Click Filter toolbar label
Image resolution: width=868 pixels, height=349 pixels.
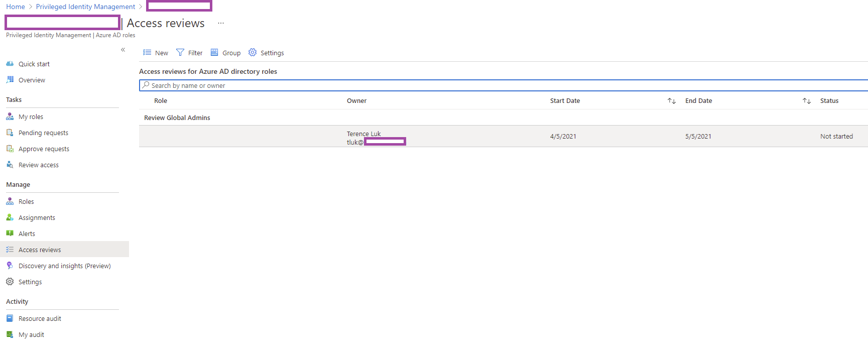click(x=195, y=53)
